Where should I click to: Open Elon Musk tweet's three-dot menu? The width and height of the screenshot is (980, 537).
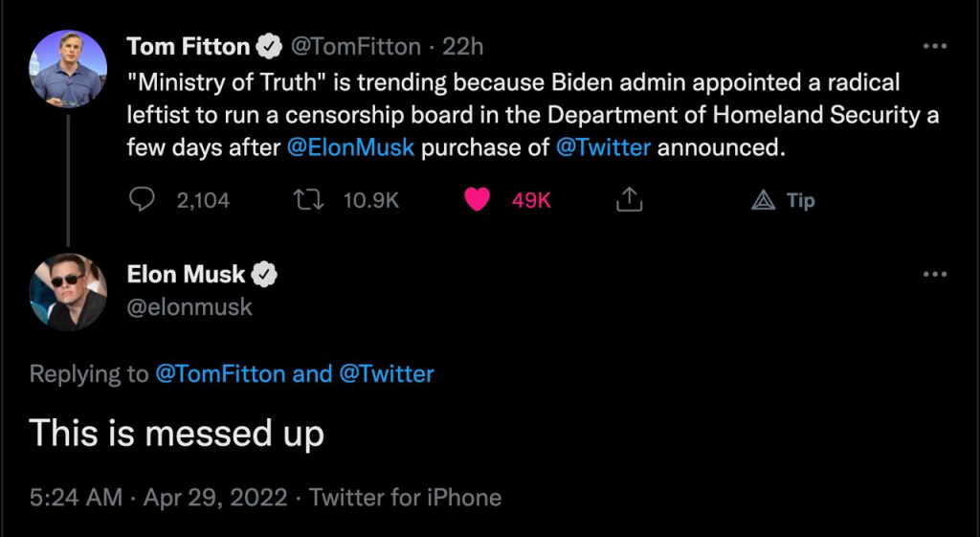pyautogui.click(x=934, y=275)
